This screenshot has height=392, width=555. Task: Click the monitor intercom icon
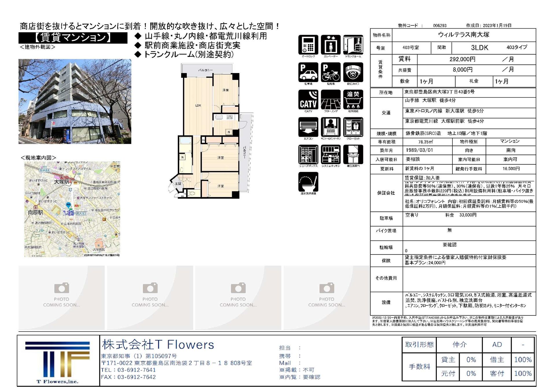pyautogui.click(x=331, y=127)
